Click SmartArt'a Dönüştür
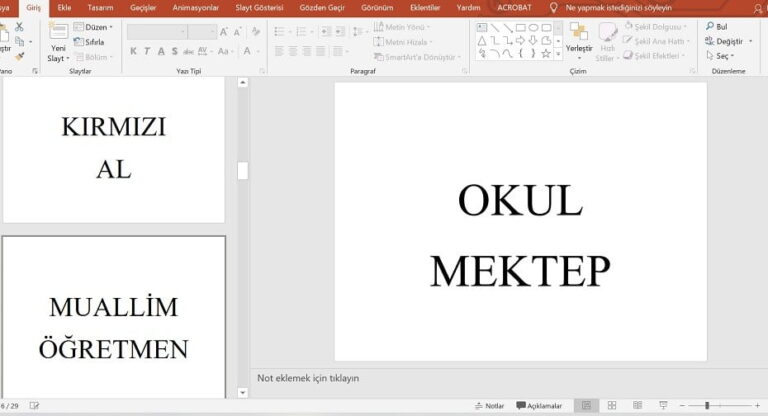The image size is (768, 416). coord(418,57)
